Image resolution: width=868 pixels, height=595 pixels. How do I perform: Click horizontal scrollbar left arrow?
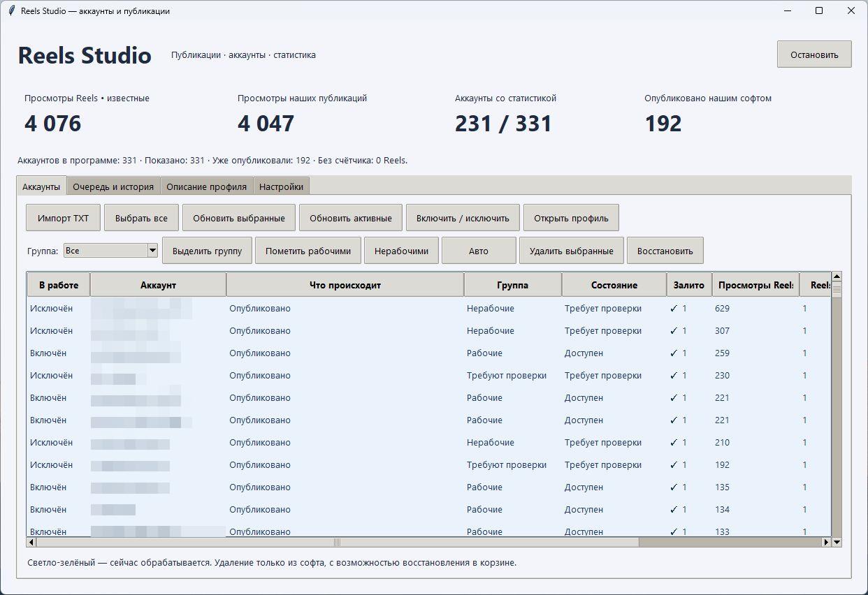[x=31, y=542]
